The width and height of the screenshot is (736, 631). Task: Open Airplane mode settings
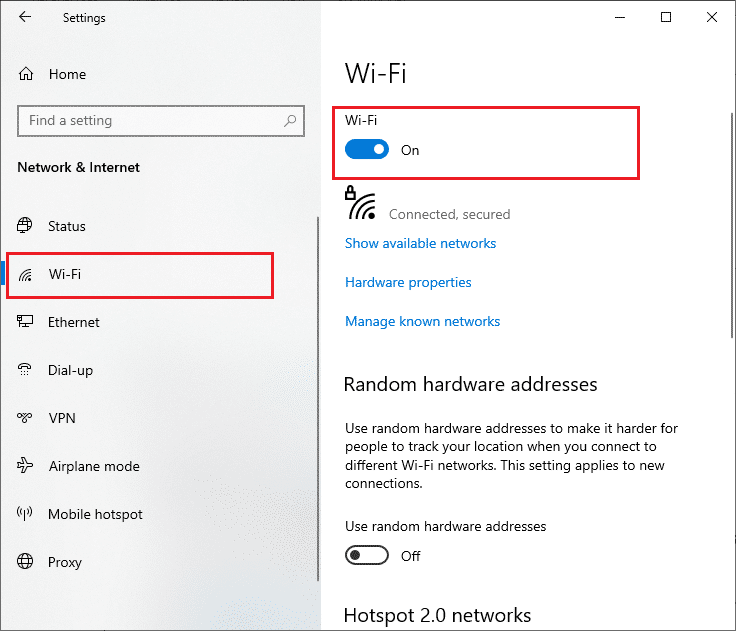click(160, 466)
